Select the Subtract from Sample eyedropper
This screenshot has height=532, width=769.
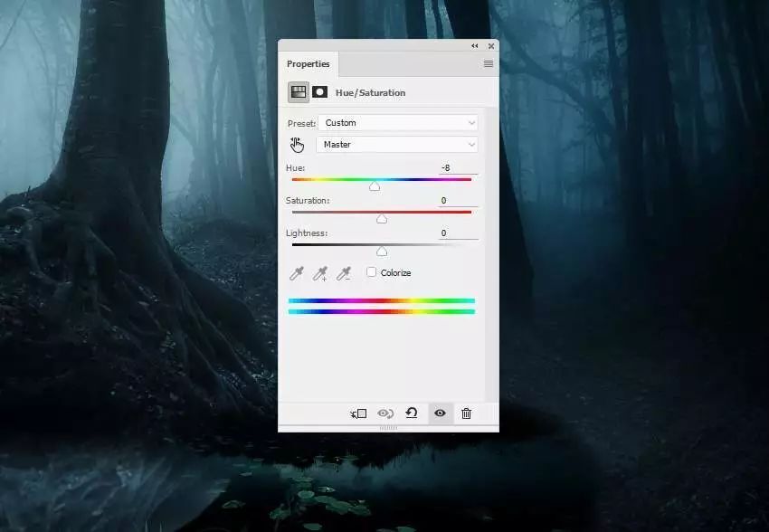(344, 273)
